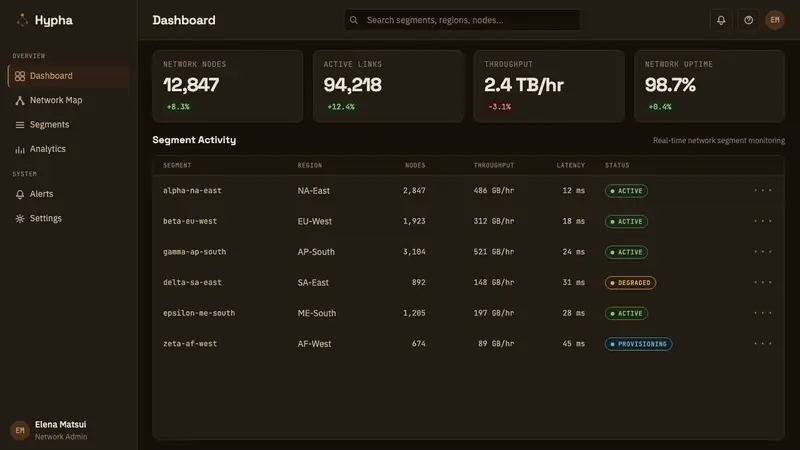Click the Segment Activity heading
Screen dimensions: 800x450
pyautogui.click(x=194, y=140)
